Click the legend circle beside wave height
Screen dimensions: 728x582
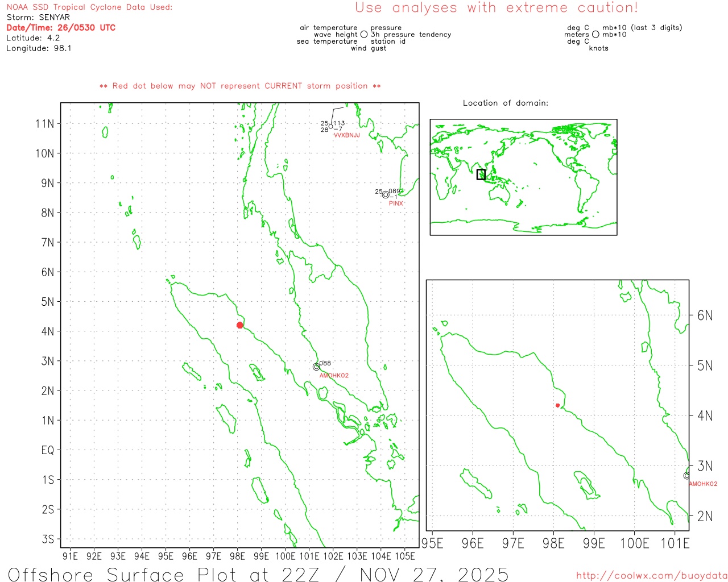pos(364,35)
